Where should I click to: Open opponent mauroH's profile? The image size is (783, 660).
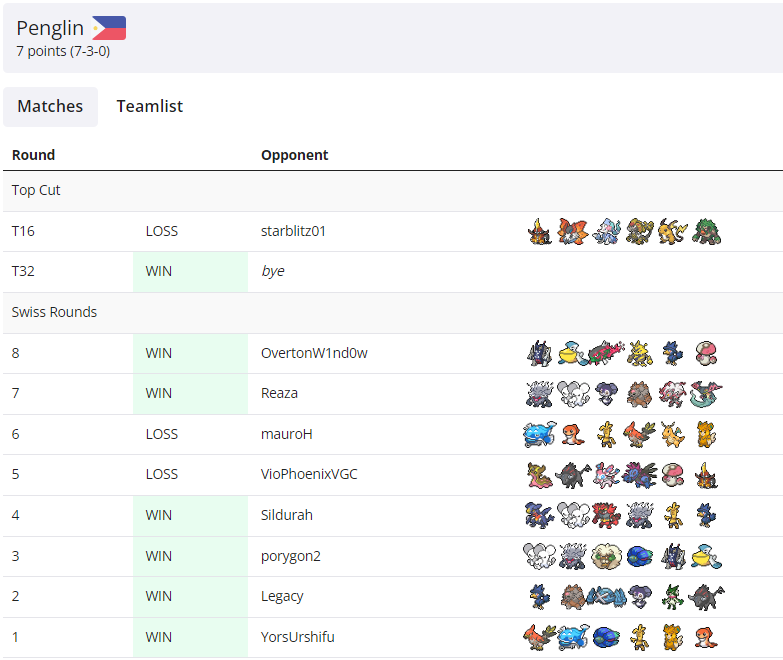tap(287, 434)
